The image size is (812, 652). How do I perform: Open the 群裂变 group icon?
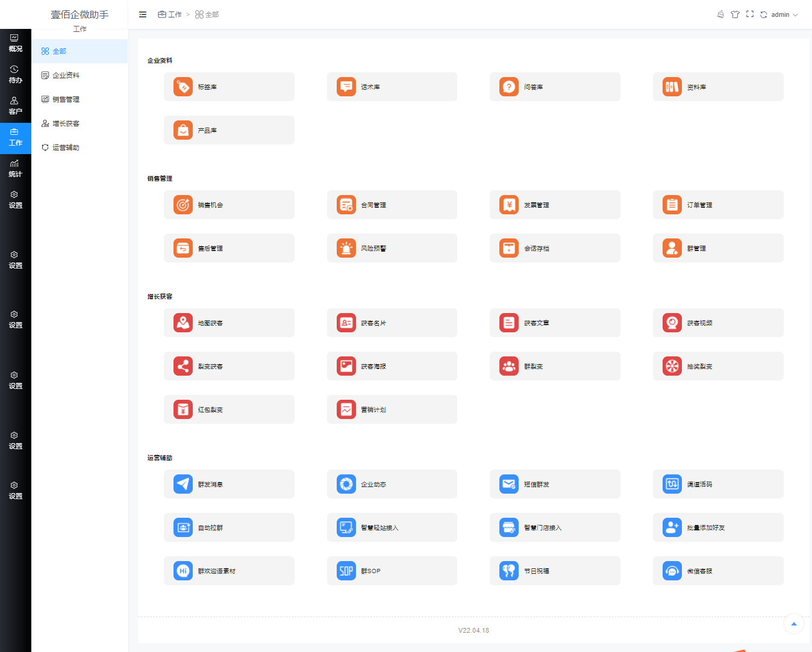point(509,366)
